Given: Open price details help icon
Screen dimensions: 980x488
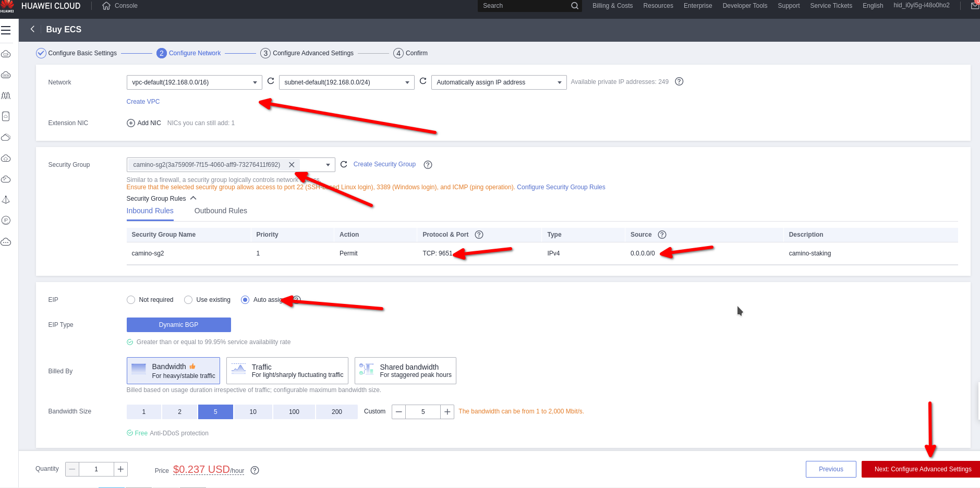Looking at the screenshot, I should [x=255, y=470].
